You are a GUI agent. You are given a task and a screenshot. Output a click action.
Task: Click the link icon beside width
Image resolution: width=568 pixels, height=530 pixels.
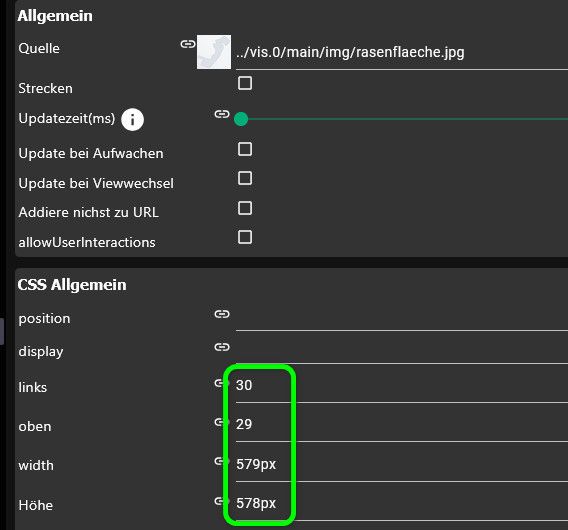click(x=221, y=461)
